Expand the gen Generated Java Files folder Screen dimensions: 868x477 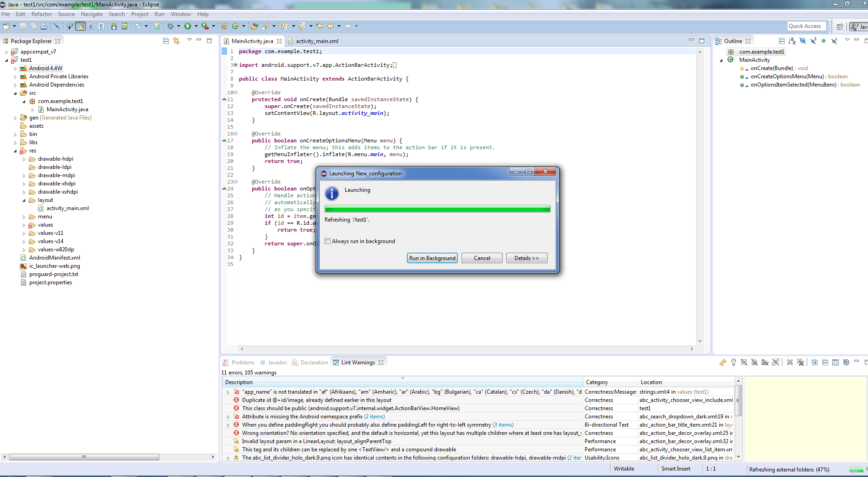click(x=15, y=118)
